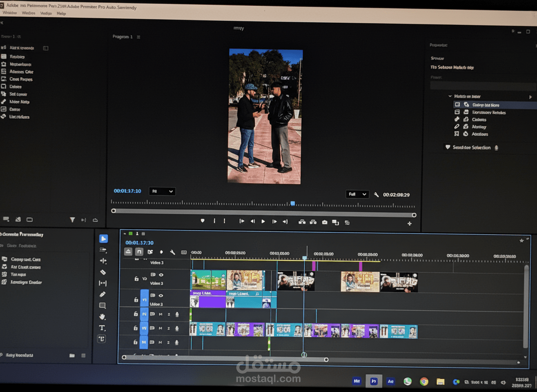Viewport: 537px width, 392px height.
Task: Toggle voice-over mic on third audio track
Action: pyautogui.click(x=177, y=342)
